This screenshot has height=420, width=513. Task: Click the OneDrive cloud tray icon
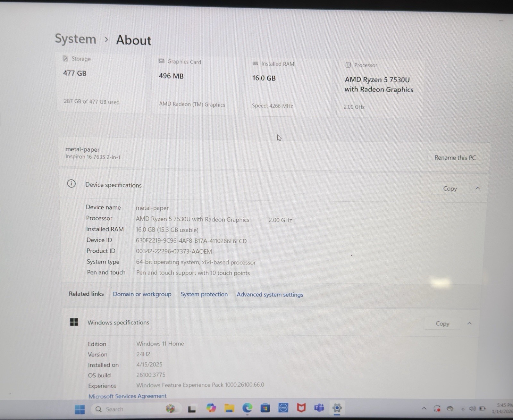pyautogui.click(x=450, y=408)
